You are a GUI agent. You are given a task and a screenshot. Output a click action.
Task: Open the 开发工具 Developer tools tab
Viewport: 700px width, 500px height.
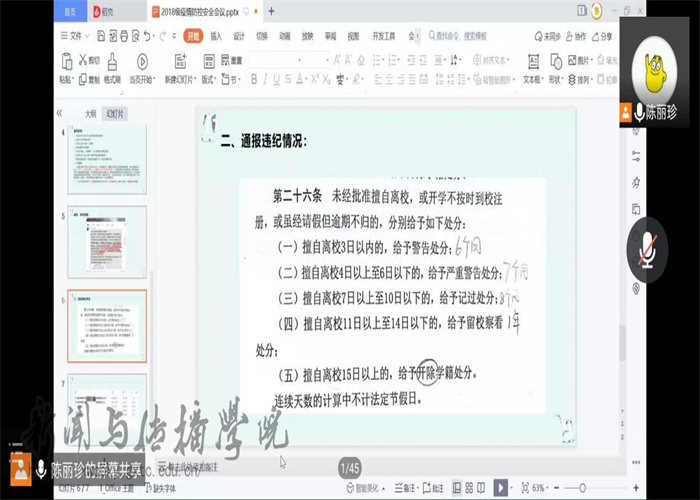pyautogui.click(x=384, y=36)
